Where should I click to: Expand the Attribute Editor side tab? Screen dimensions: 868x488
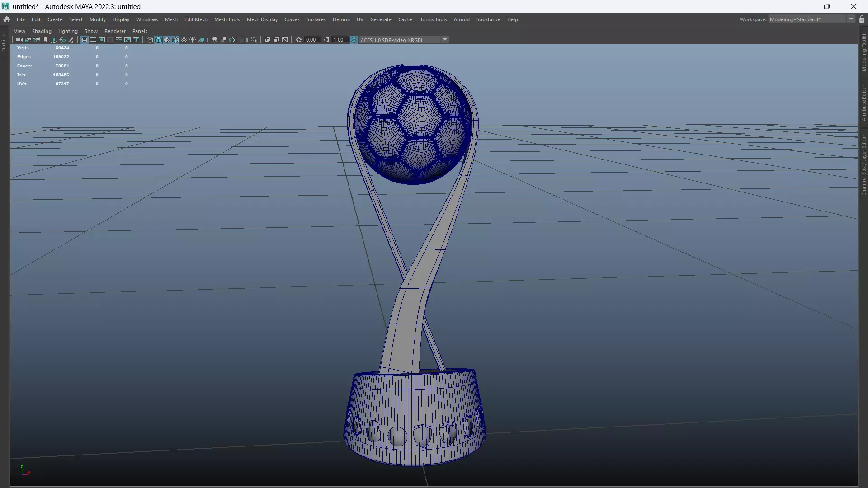(863, 103)
